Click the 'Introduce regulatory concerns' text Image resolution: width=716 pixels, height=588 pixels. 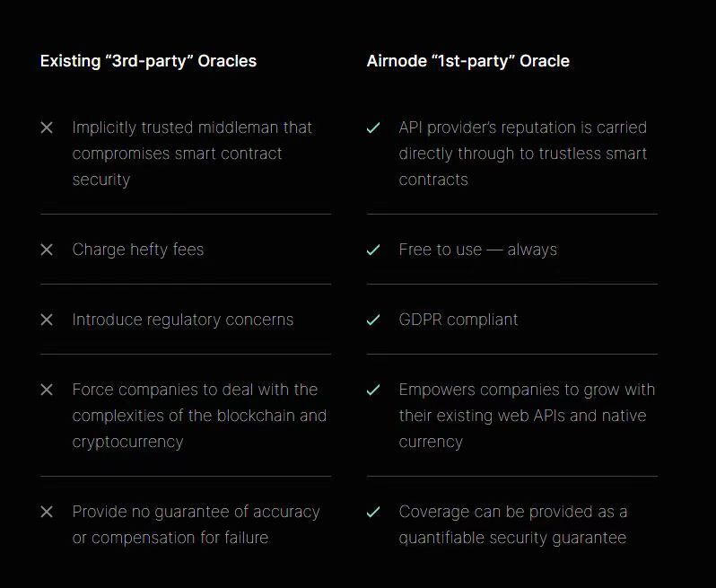click(x=183, y=320)
